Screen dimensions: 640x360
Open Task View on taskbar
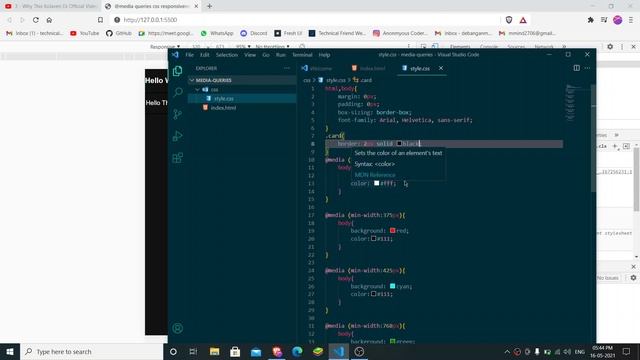click(x=193, y=351)
